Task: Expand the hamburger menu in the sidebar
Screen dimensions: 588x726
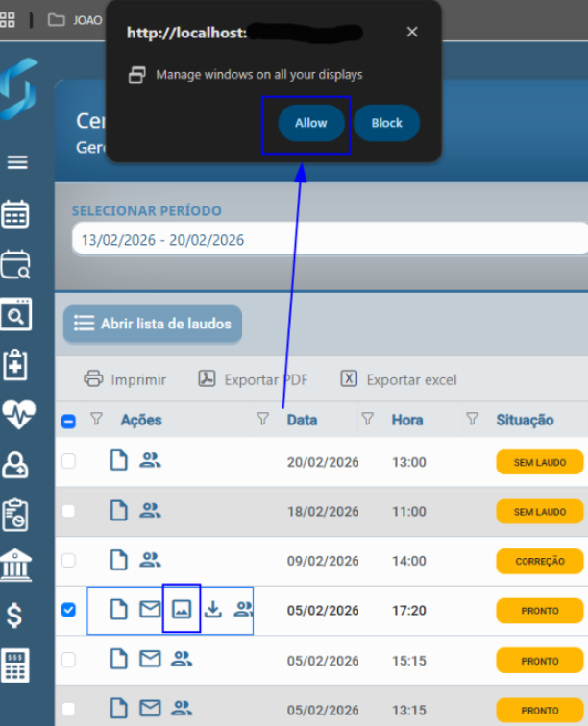Action: point(16,162)
